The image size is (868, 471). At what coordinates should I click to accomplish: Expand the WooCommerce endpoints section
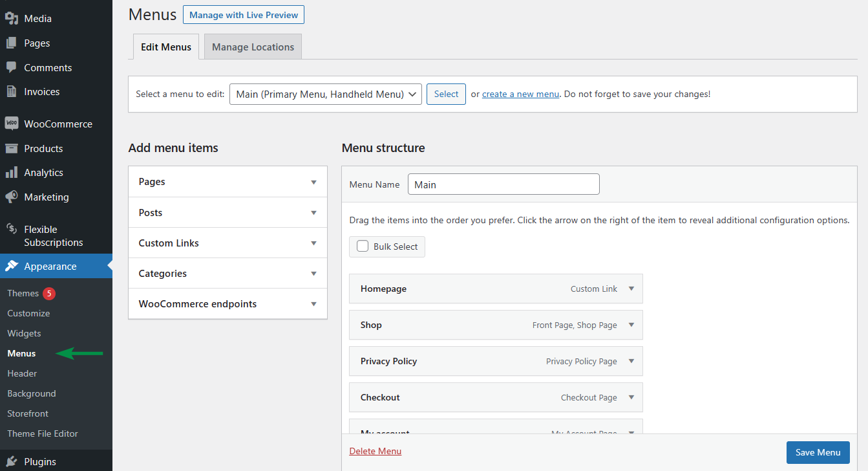click(228, 303)
